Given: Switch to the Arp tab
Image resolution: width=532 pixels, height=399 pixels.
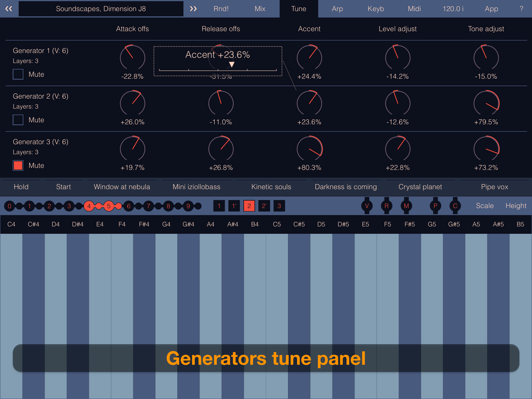Looking at the screenshot, I should coord(337,9).
